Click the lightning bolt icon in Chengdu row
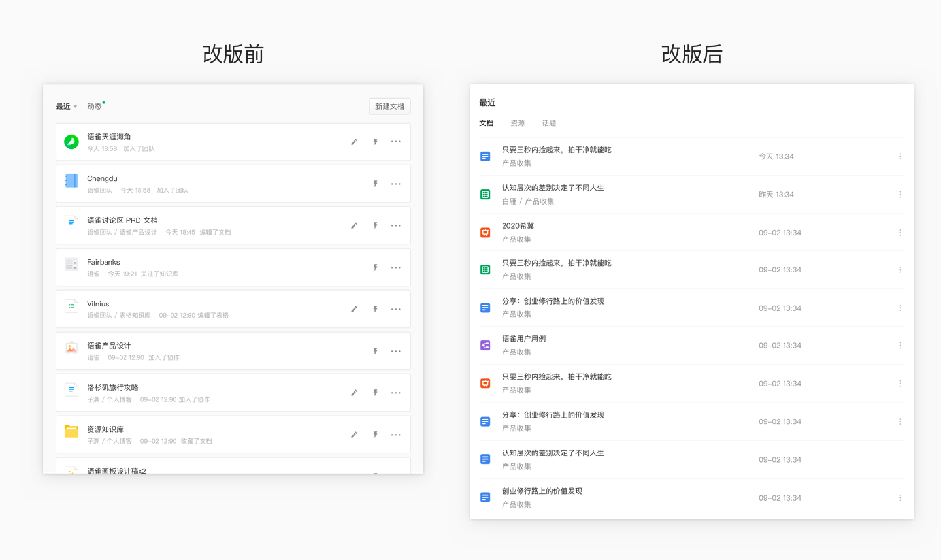Viewport: 941px width, 560px height. point(376,184)
